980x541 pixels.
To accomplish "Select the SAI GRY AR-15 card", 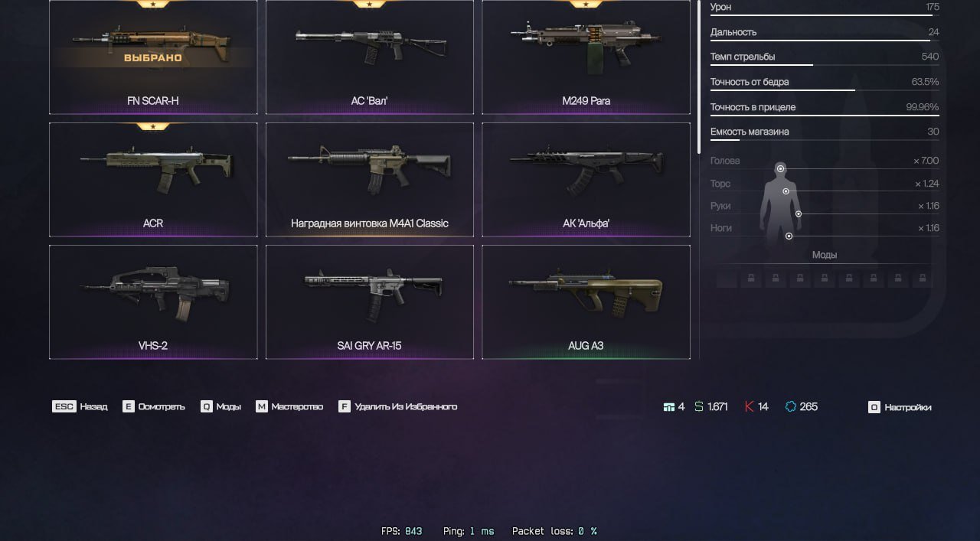I will click(x=369, y=302).
